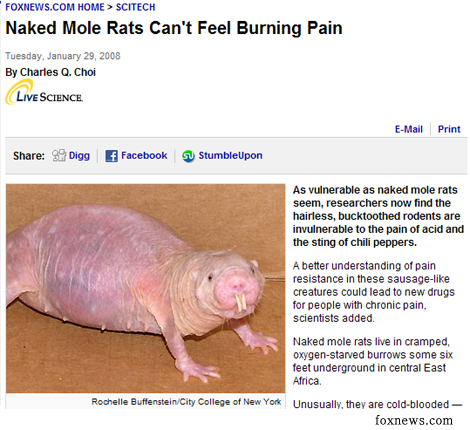Share the article via Digg text link
This screenshot has height=430, width=470.
(79, 155)
